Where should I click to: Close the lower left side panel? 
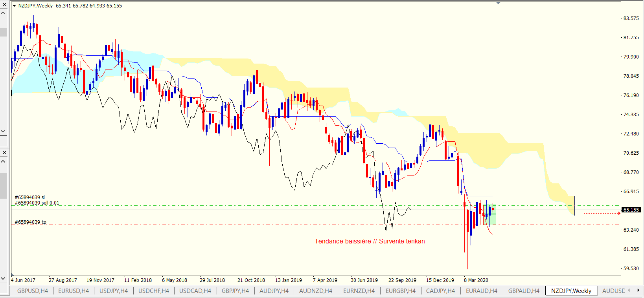pos(4,152)
